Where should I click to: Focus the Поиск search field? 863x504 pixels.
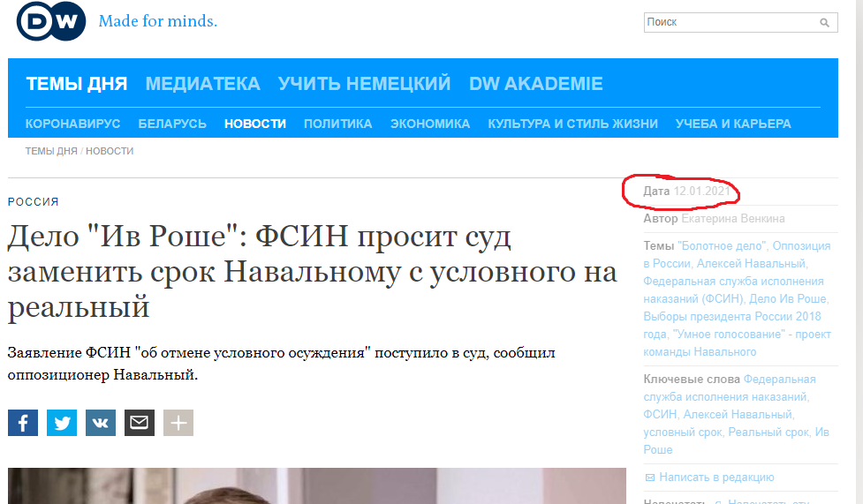click(x=740, y=23)
